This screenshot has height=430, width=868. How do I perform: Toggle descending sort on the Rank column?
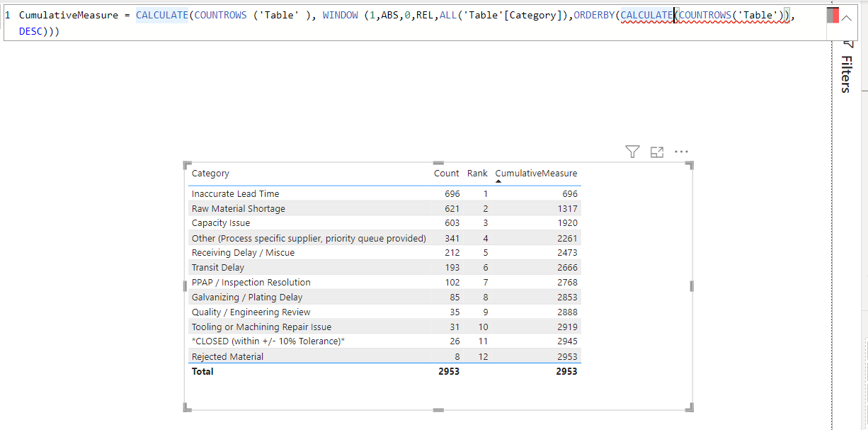tap(477, 173)
